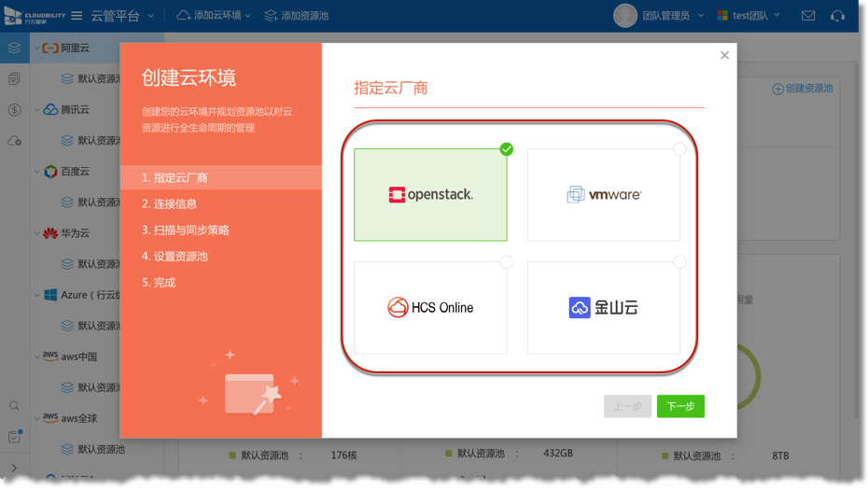This screenshot has height=489, width=868.
Task: Click the cloud settings icon in sidebar
Action: [x=14, y=141]
